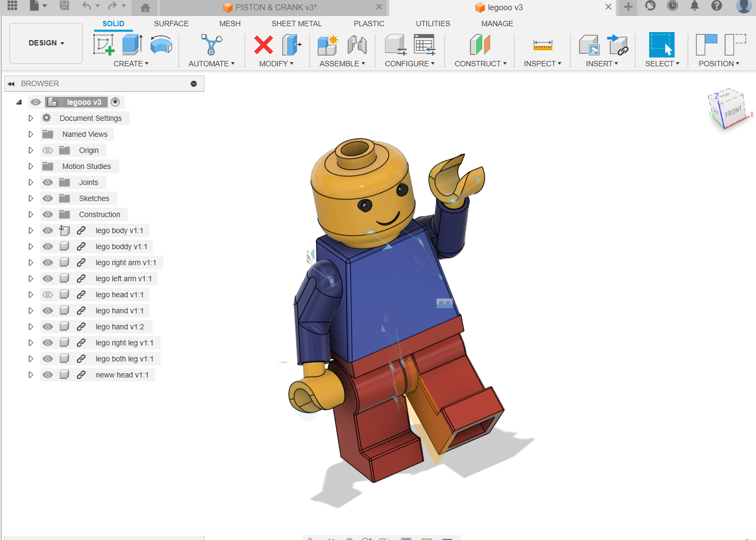Expand the Motion Studies node
The width and height of the screenshot is (756, 540).
(30, 166)
